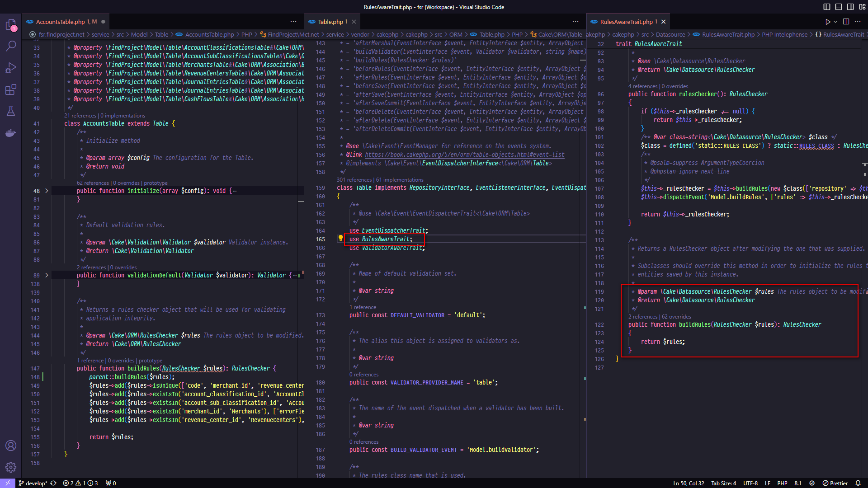868x488 pixels.
Task: Open run dropdown arrow next to play button
Action: (x=835, y=22)
